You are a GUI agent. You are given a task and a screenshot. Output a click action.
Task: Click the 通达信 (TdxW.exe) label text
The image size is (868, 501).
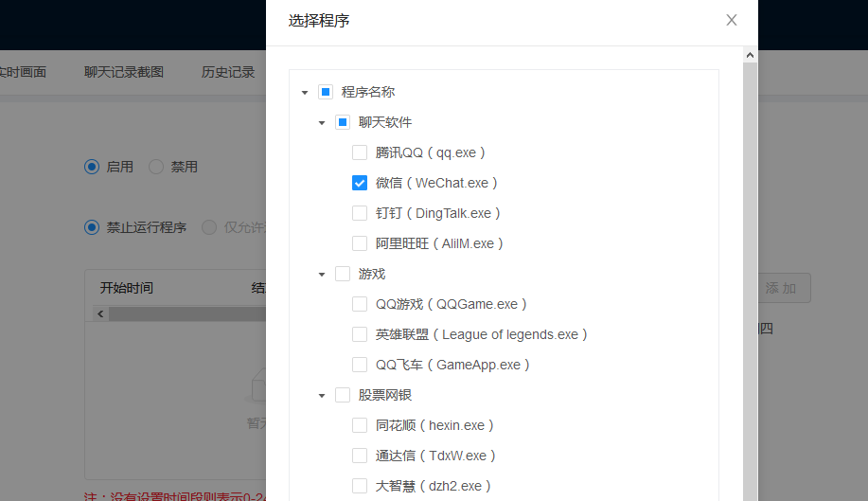[x=435, y=456]
